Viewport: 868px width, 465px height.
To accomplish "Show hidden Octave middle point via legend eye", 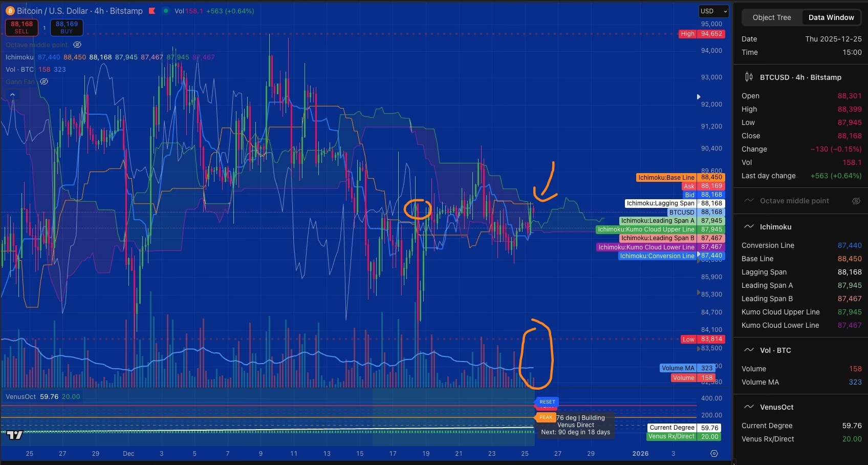I will point(77,45).
